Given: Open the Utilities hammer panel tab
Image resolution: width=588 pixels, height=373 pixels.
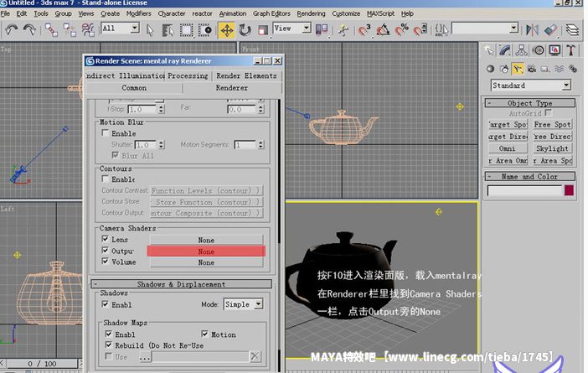Looking at the screenshot, I should click(x=570, y=50).
